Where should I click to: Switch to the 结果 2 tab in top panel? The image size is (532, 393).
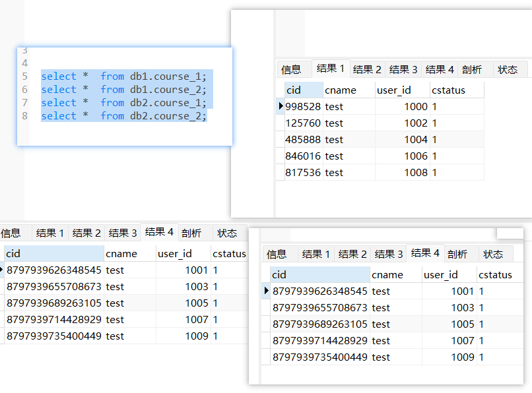coord(367,69)
